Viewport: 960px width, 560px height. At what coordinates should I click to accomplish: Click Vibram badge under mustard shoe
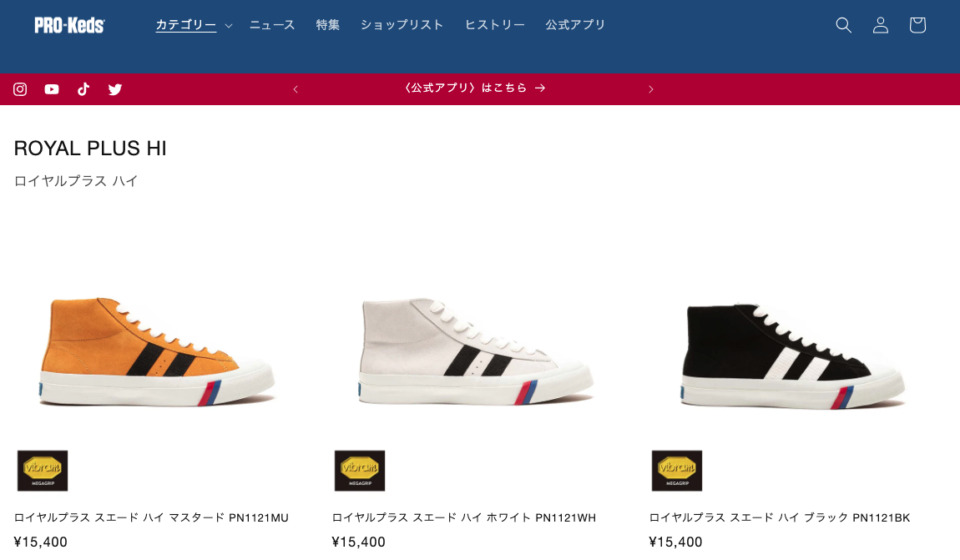tap(43, 471)
